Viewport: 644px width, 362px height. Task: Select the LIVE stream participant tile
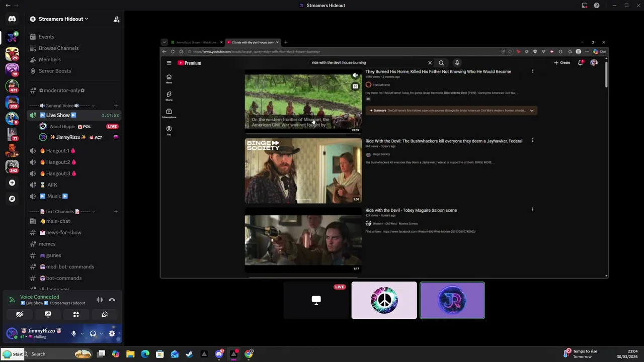(x=316, y=300)
